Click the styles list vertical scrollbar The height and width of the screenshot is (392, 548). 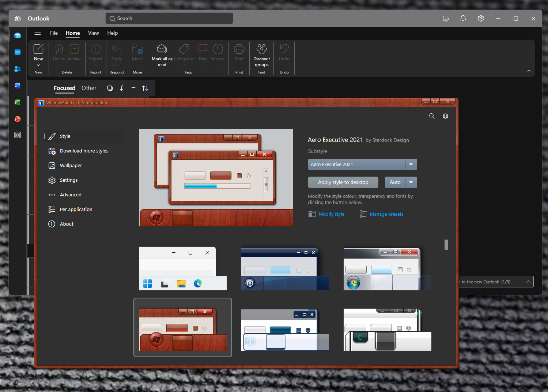pyautogui.click(x=446, y=245)
